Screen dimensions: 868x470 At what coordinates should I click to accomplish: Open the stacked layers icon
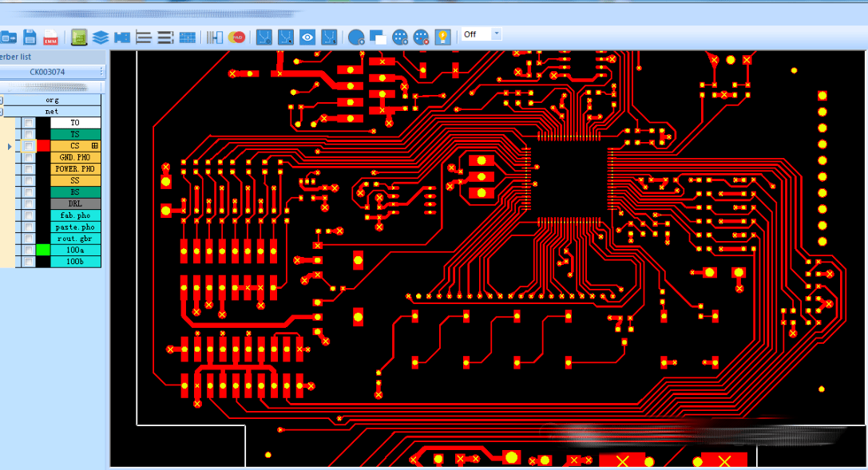click(x=100, y=37)
